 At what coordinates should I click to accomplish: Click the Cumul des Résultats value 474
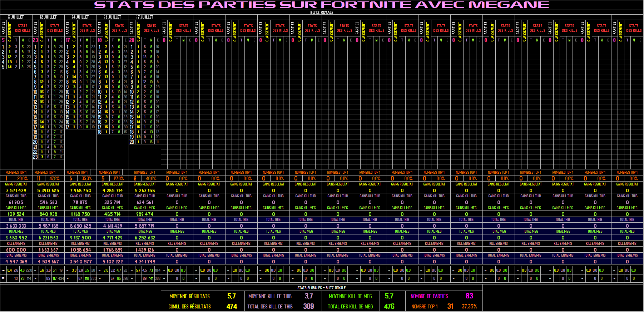232,306
